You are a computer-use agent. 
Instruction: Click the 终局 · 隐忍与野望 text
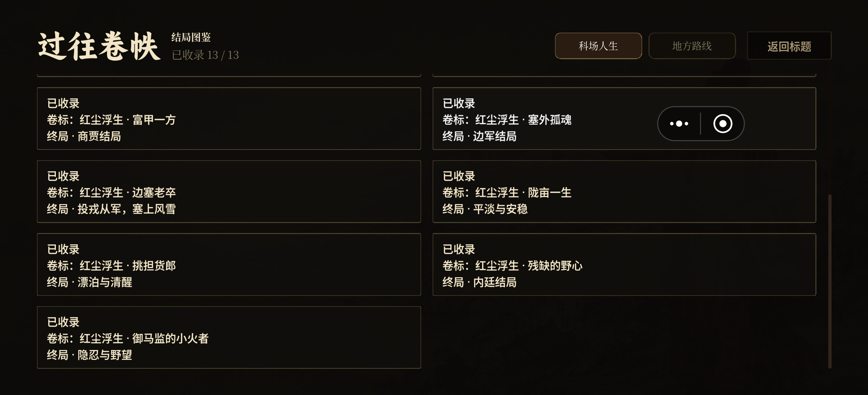click(x=89, y=355)
